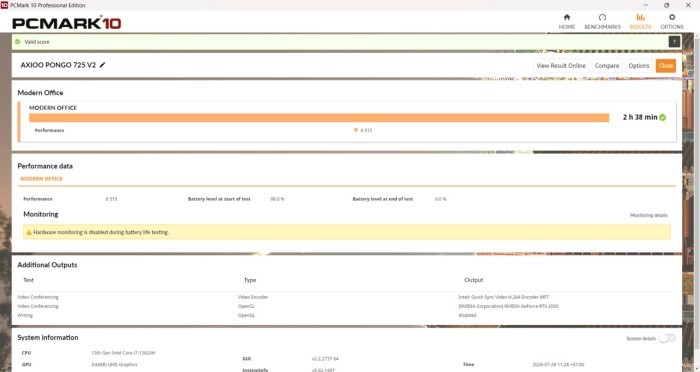Click the '13th Gen Intel Core i7-13620H' CPU value
This screenshot has width=700, height=372.
pos(123,353)
